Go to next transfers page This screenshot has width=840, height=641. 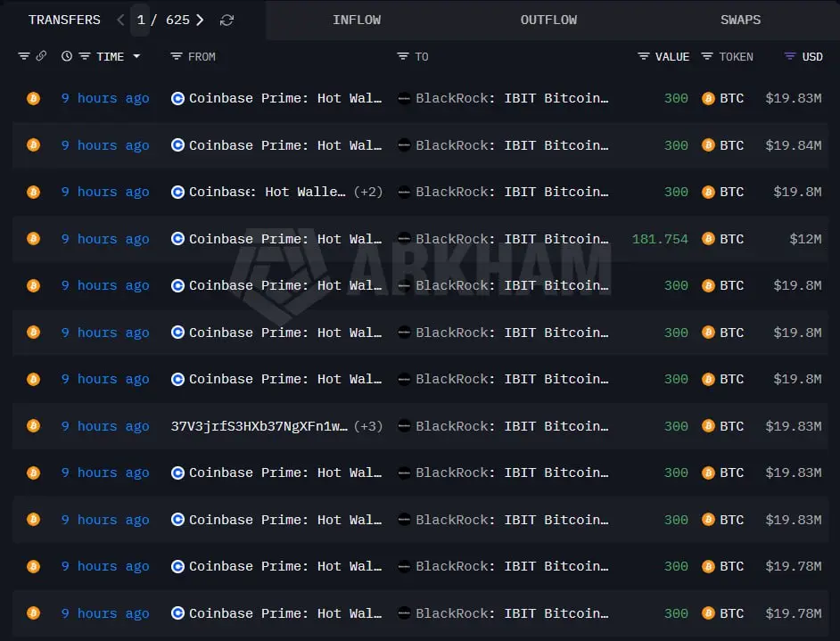(200, 20)
